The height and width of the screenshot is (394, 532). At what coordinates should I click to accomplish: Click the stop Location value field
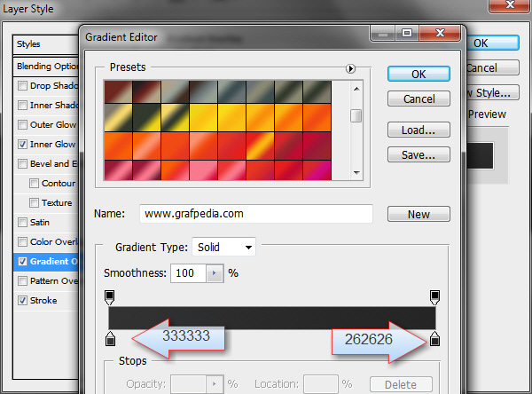pos(321,384)
